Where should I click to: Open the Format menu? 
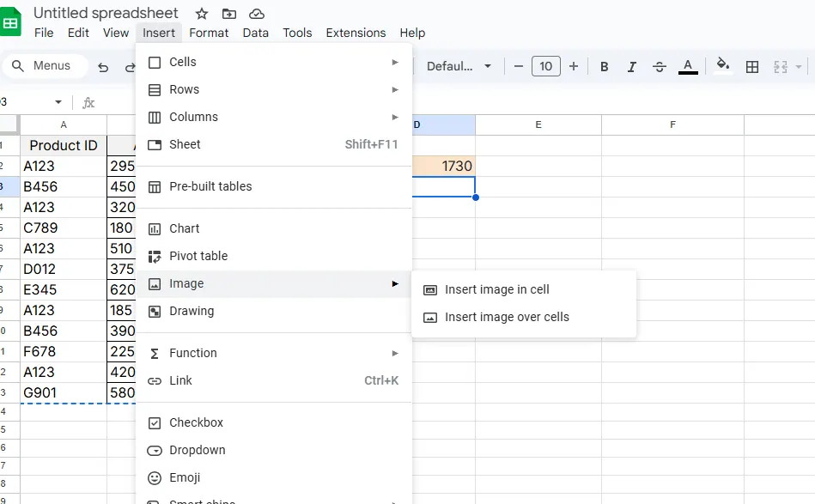[x=209, y=33]
